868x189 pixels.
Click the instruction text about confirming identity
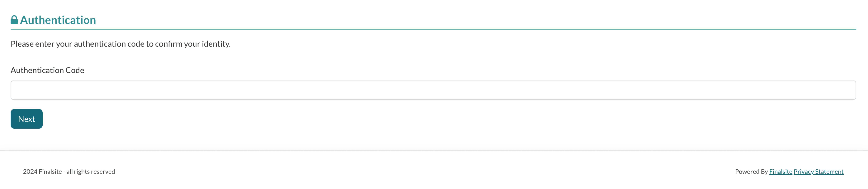tap(120, 44)
